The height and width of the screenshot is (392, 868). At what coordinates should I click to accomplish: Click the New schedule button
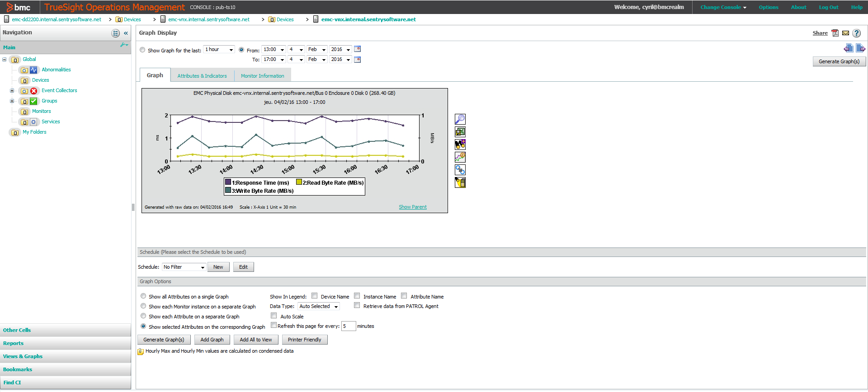pyautogui.click(x=218, y=267)
